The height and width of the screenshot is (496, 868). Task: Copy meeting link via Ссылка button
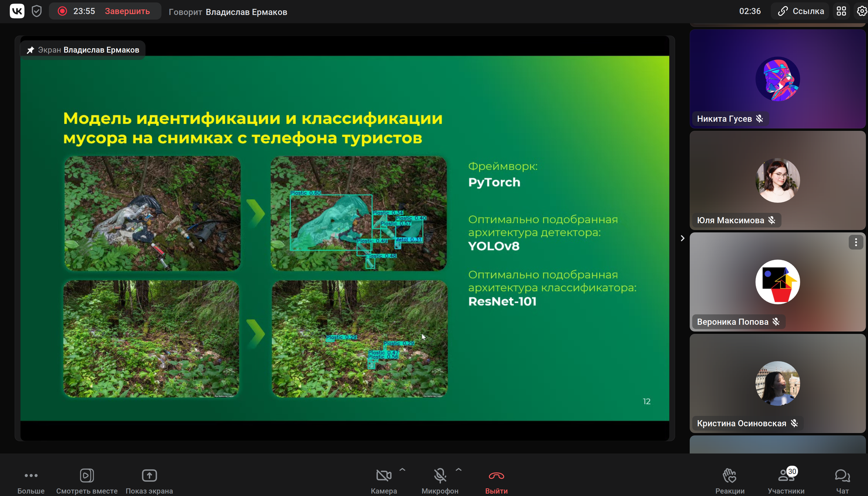point(801,11)
